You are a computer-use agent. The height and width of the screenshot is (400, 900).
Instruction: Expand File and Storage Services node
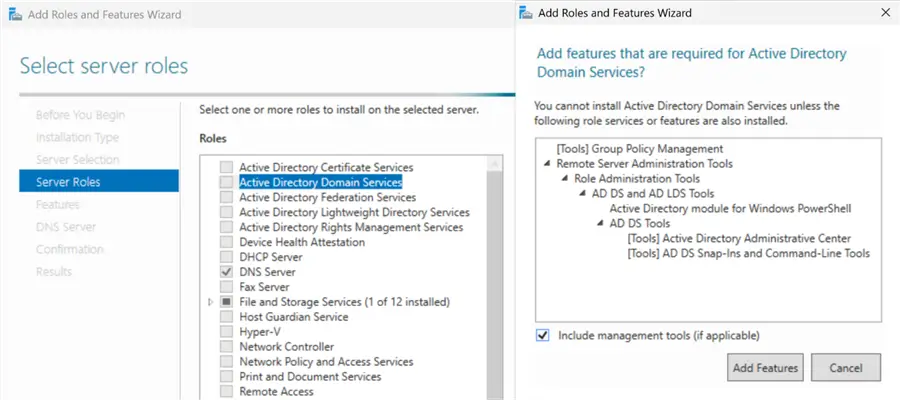211,302
